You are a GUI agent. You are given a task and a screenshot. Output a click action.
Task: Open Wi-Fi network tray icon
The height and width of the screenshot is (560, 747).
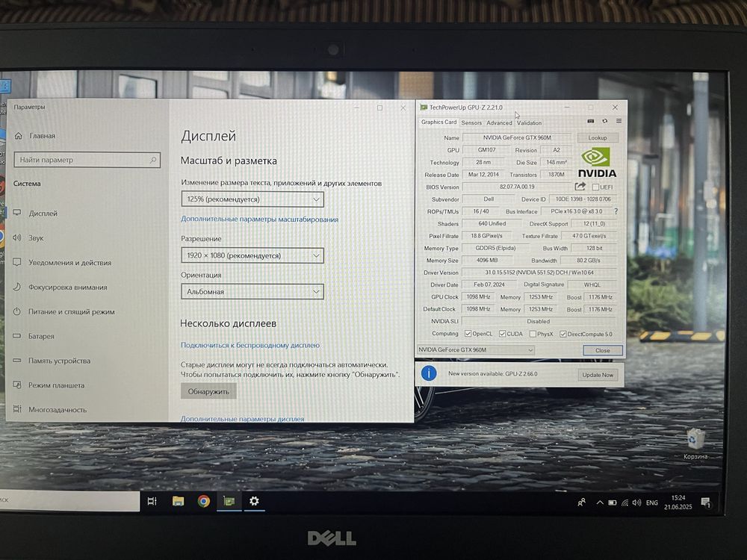(624, 503)
